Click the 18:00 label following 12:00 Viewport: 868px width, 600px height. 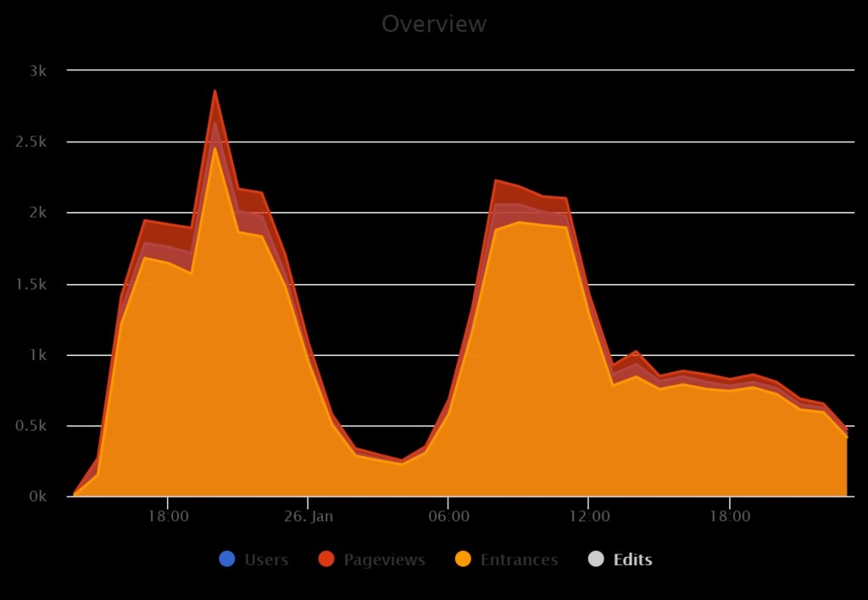click(730, 516)
